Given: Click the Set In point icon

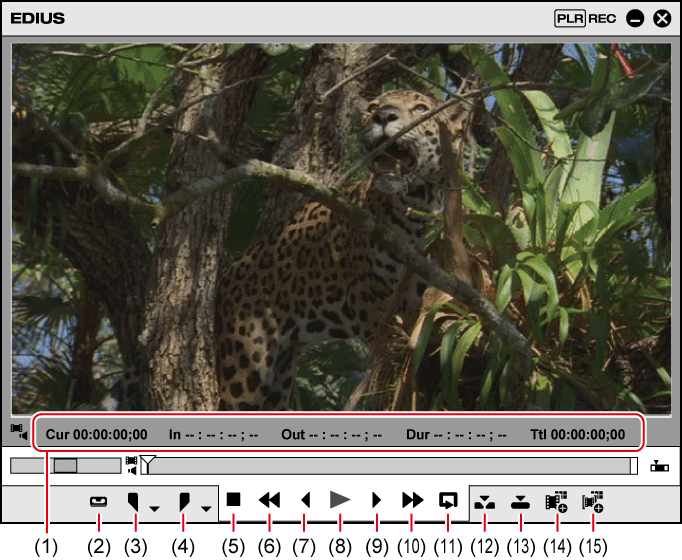Looking at the screenshot, I should coord(134,502).
